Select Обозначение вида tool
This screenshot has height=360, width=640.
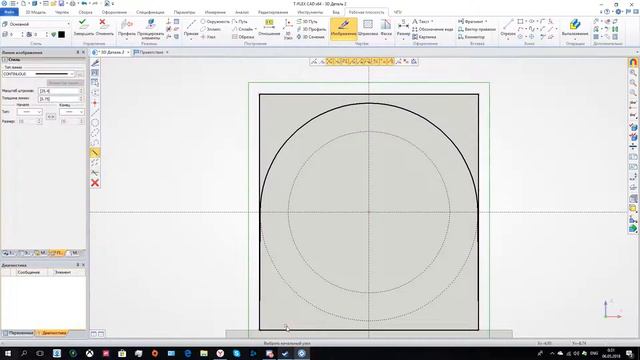pyautogui.click(x=433, y=29)
